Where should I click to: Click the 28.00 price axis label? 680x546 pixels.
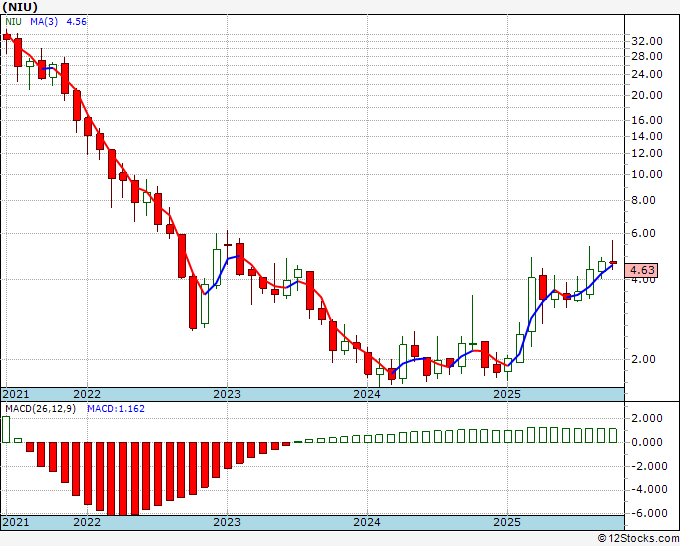(x=647, y=56)
